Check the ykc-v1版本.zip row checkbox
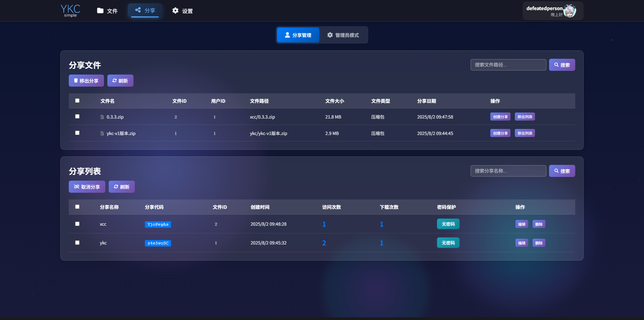 [x=77, y=133]
